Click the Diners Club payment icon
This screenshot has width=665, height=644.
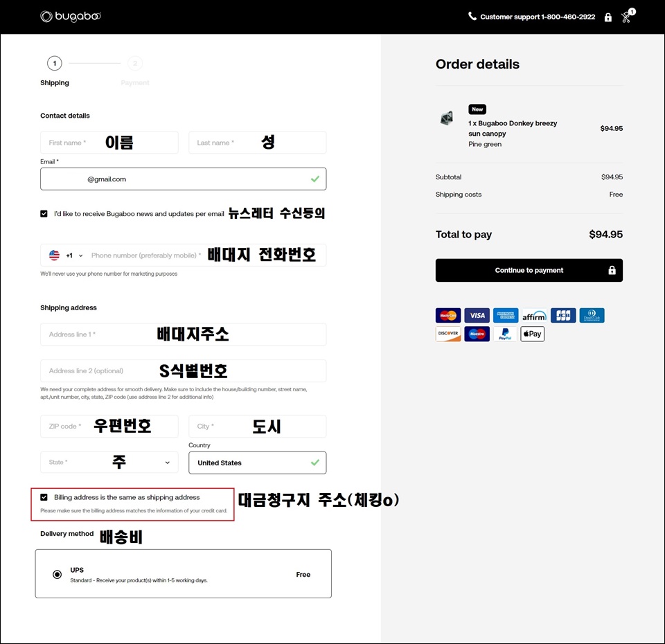click(592, 316)
